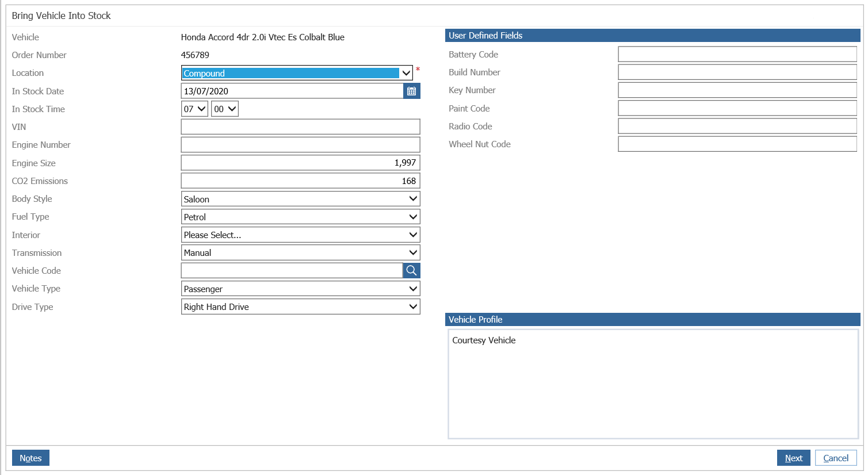This screenshot has height=475, width=868.
Task: Click the Vehicle Code search magnifier icon
Action: coord(411,270)
